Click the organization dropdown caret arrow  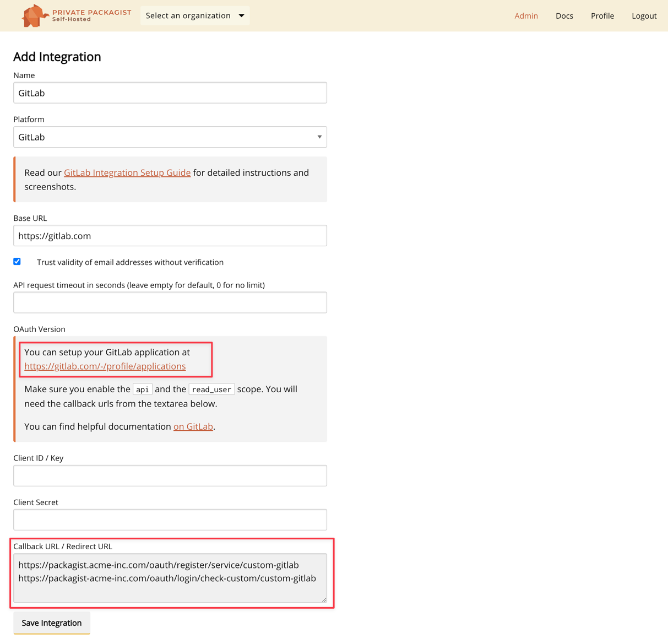pyautogui.click(x=241, y=15)
